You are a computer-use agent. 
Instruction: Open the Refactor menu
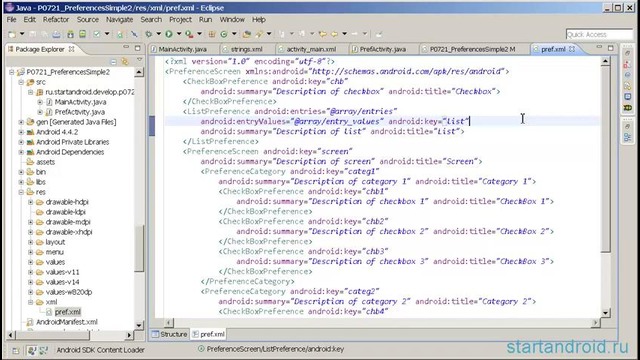click(x=56, y=20)
